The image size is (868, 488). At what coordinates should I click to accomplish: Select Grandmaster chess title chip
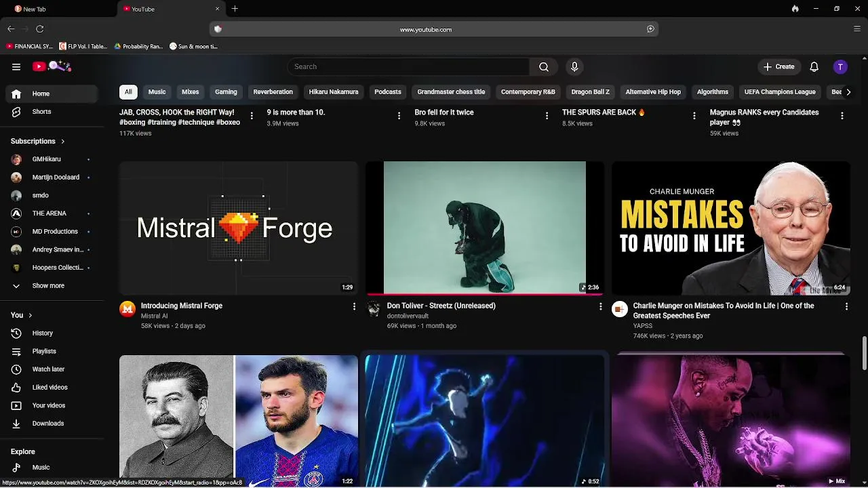click(451, 91)
